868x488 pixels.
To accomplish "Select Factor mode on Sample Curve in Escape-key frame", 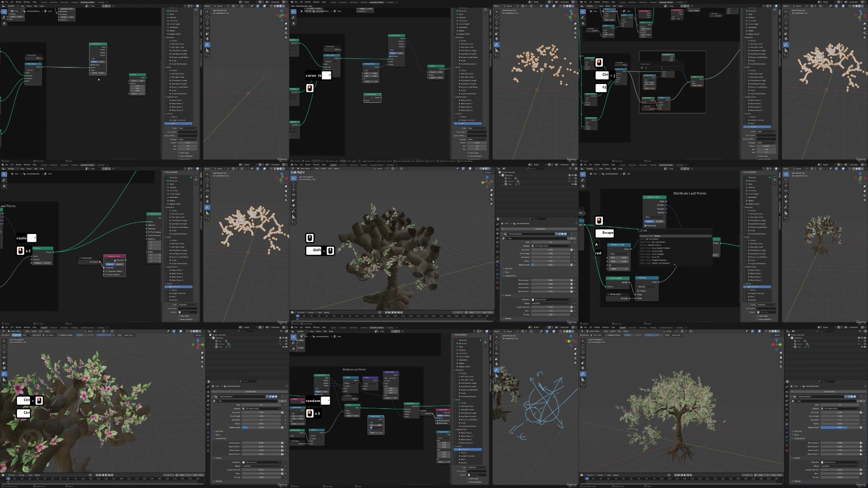I will coord(649,221).
